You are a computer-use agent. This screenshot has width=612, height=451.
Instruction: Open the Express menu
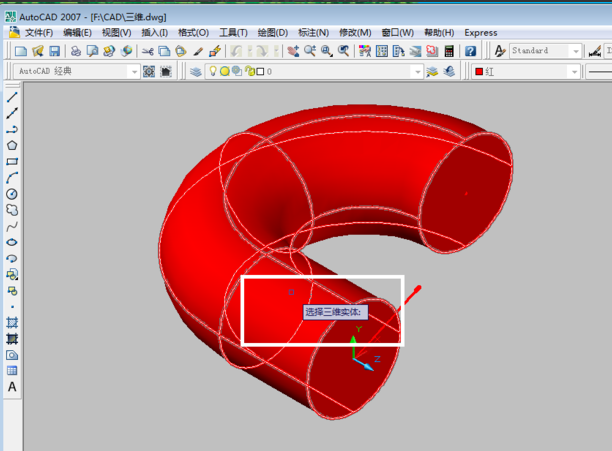(480, 32)
